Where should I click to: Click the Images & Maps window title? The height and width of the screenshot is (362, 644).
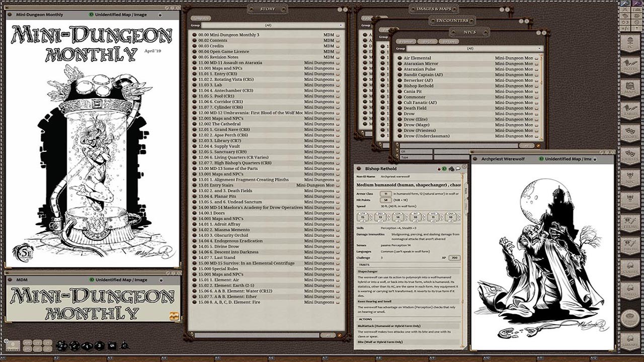tap(437, 9)
